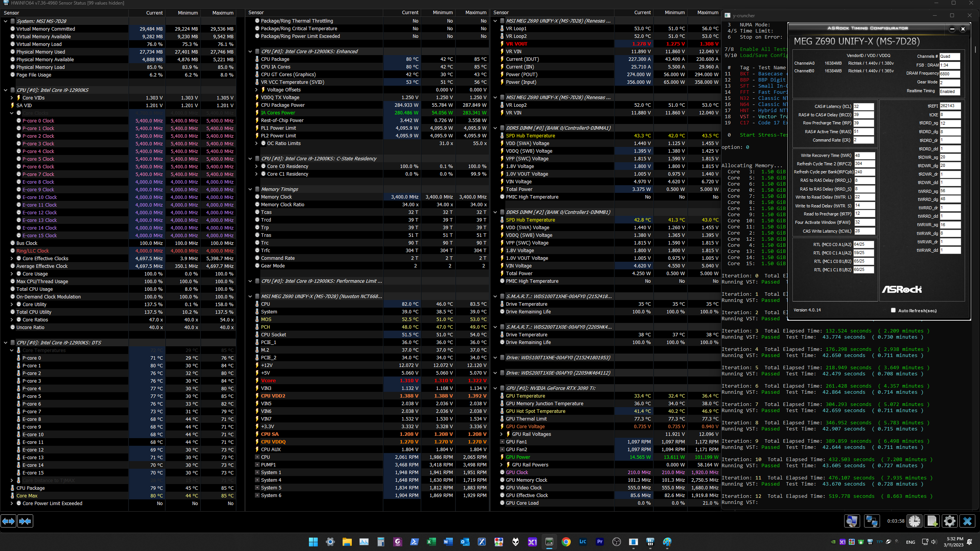This screenshot has height=551, width=980.
Task: Open Foxit PDF from taskbar
Action: [397, 542]
